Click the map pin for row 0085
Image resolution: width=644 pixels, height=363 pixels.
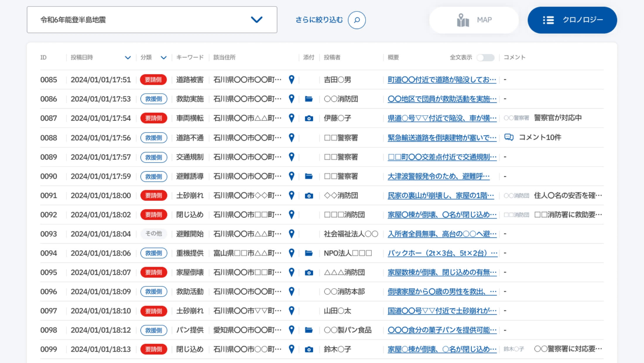(291, 79)
